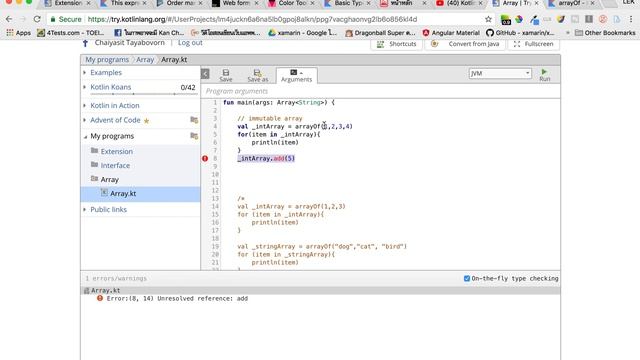Click xamarin Google bookmark
Screen dimensions: 640x360
pos(302,33)
